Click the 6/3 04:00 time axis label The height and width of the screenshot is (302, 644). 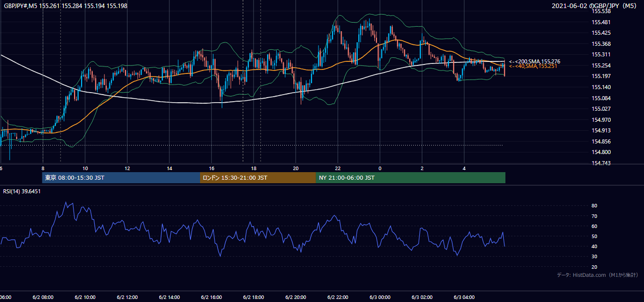click(x=464, y=297)
